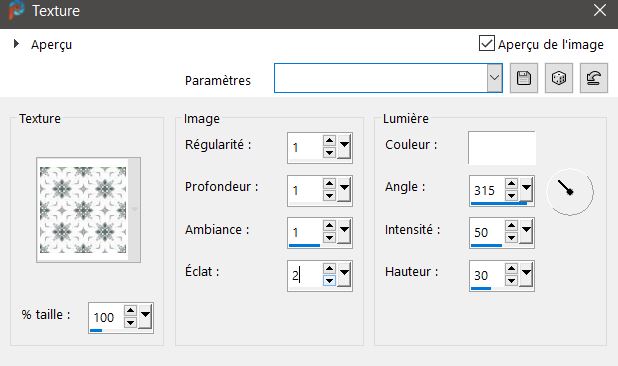This screenshot has width=618, height=366.
Task: Open the Régularité slider dropdown arrow
Action: 344,146
